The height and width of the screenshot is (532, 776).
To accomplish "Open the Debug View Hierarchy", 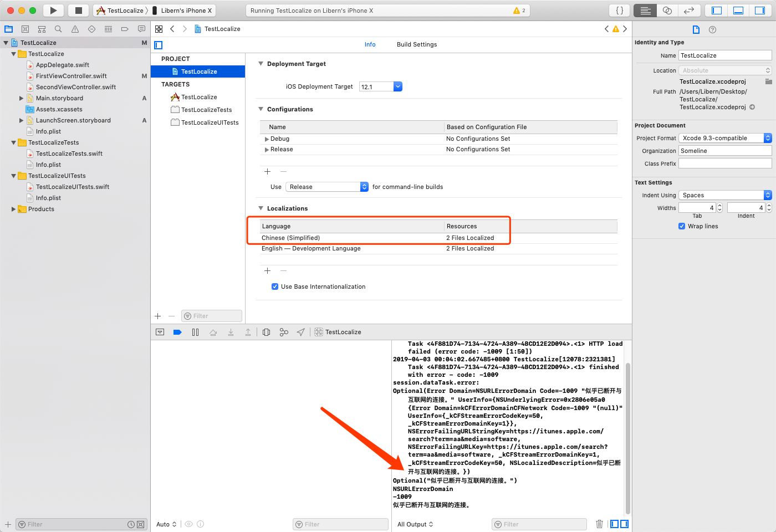I will coord(267,332).
